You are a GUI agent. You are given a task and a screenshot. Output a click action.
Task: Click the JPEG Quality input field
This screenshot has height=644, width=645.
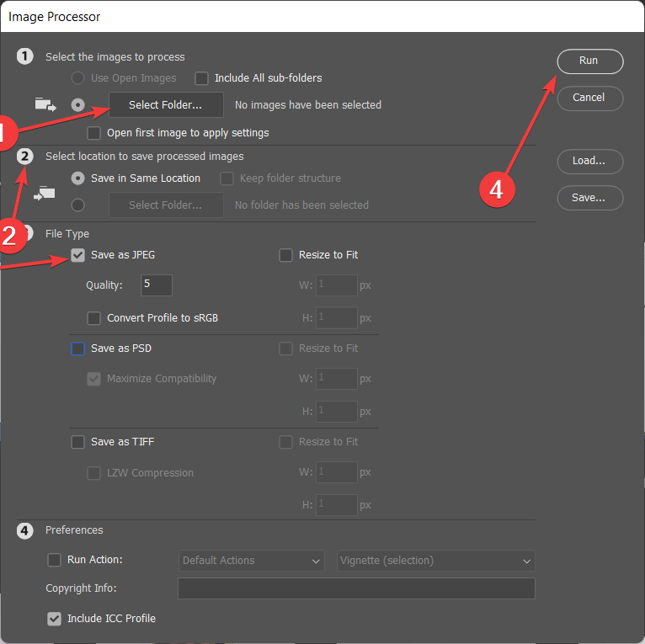pyautogui.click(x=156, y=285)
